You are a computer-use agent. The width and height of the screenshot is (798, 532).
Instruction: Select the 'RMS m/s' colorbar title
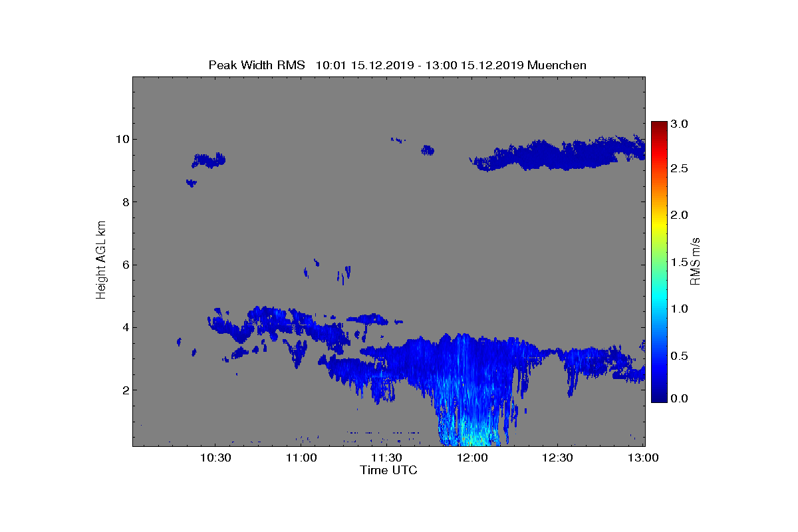pyautogui.click(x=696, y=261)
